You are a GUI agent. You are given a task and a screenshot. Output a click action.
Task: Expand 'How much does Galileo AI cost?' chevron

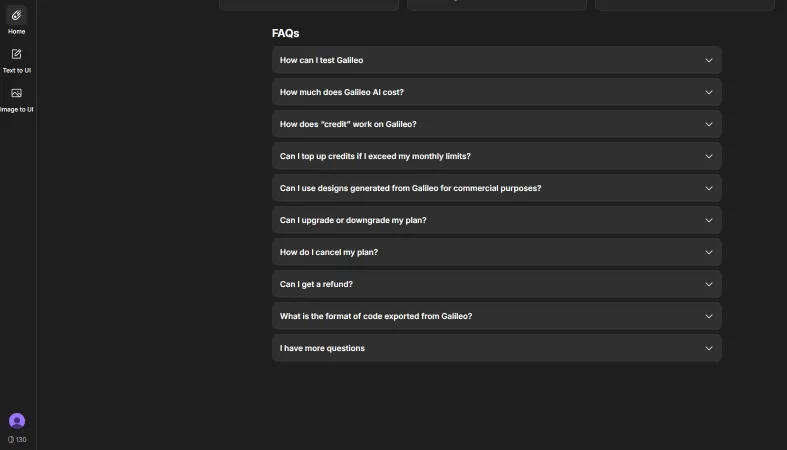tap(709, 92)
